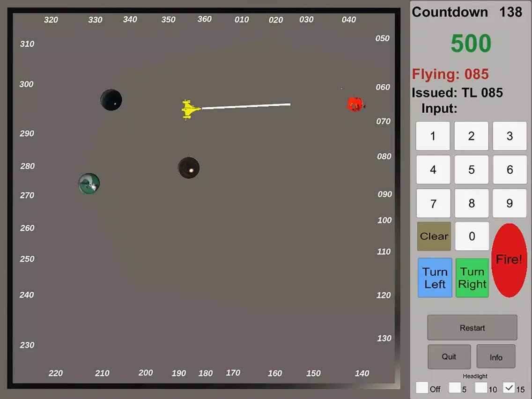Click compass heading 240 on left
Image resolution: width=532 pixels, height=399 pixels.
pos(27,295)
